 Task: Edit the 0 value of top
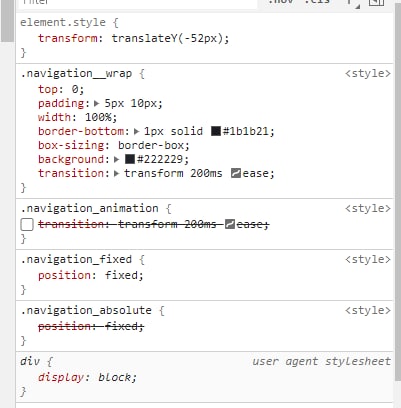pos(75,89)
